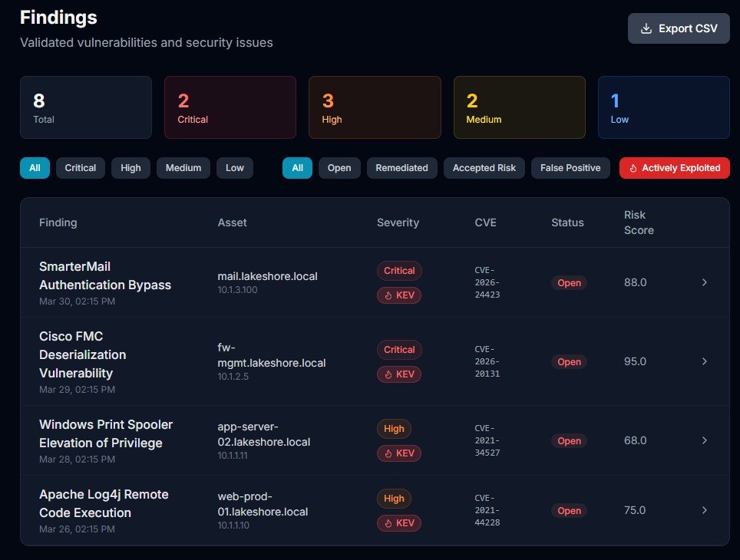Click asset app-server-02.lakeshore.local
Viewport: 740px width, 560px height.
(264, 434)
